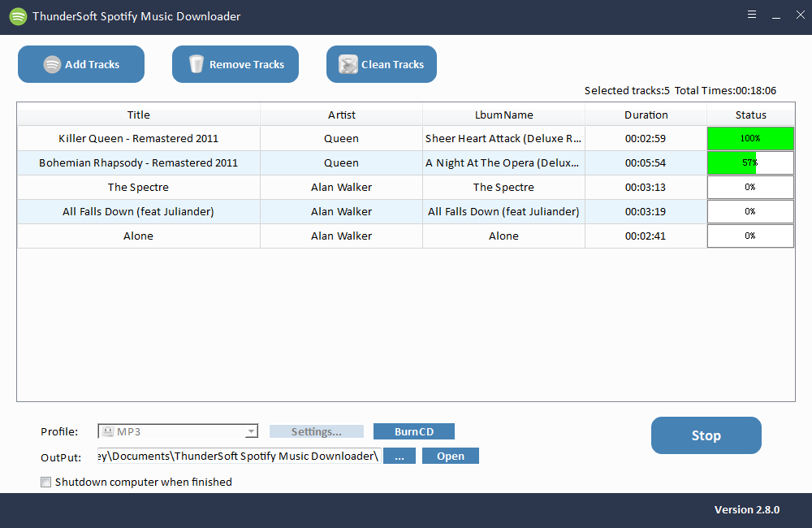Sort tracks by Artist column header

tap(341, 115)
